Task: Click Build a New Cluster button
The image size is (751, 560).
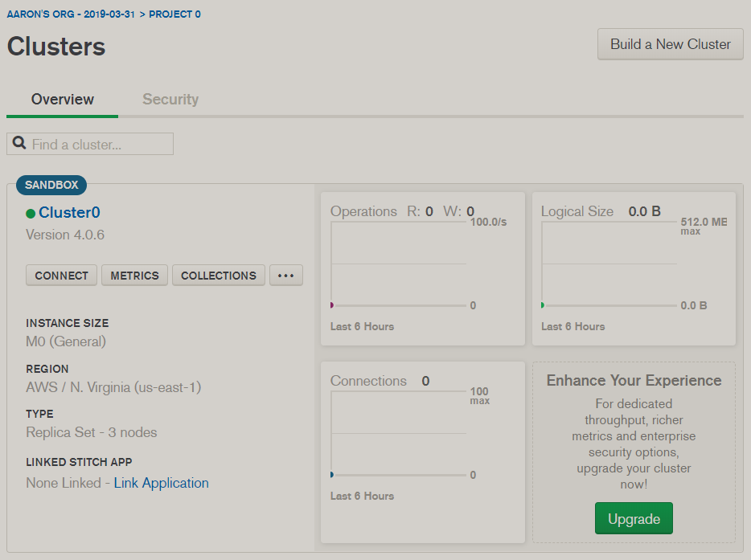Action: (670, 44)
